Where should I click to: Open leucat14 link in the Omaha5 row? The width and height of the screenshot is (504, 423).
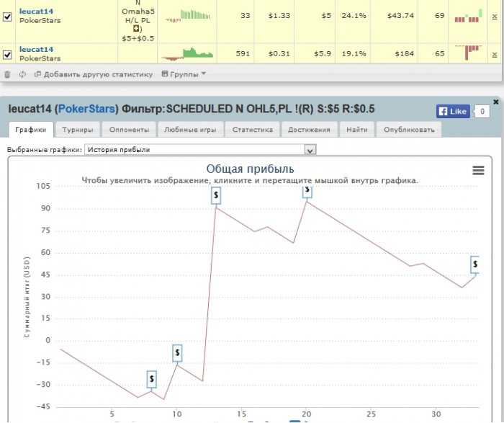point(36,12)
